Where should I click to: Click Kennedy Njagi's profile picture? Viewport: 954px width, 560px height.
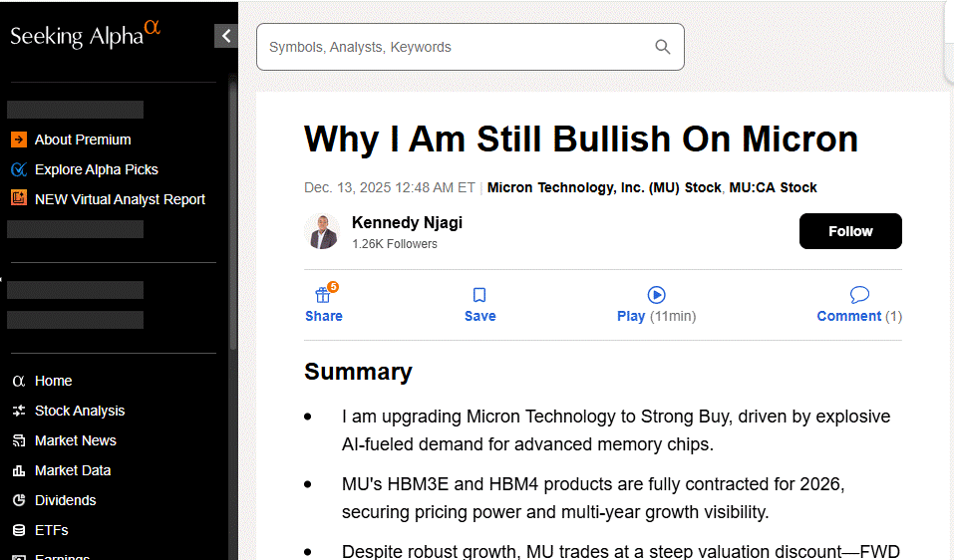(322, 231)
